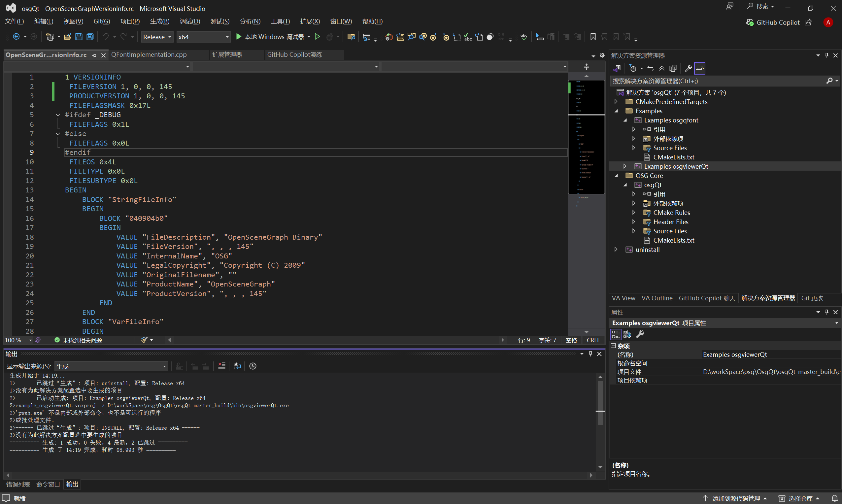Start without debugging with the outlined play icon
Screen dimensions: 842x504
tap(317, 37)
